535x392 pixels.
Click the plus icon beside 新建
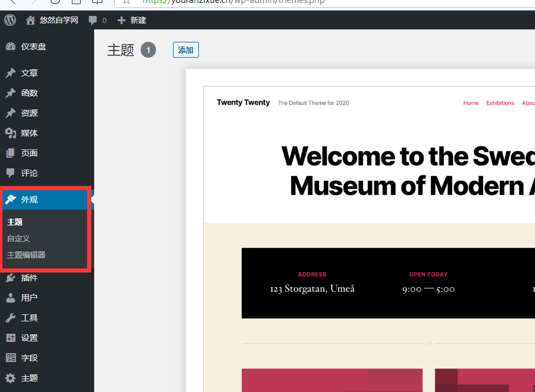[121, 21]
